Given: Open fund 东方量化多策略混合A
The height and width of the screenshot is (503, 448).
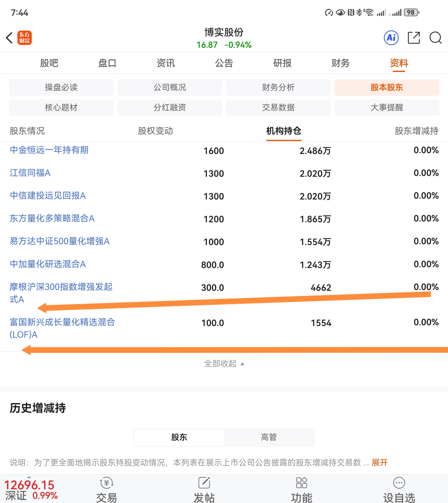Looking at the screenshot, I should (x=52, y=218).
